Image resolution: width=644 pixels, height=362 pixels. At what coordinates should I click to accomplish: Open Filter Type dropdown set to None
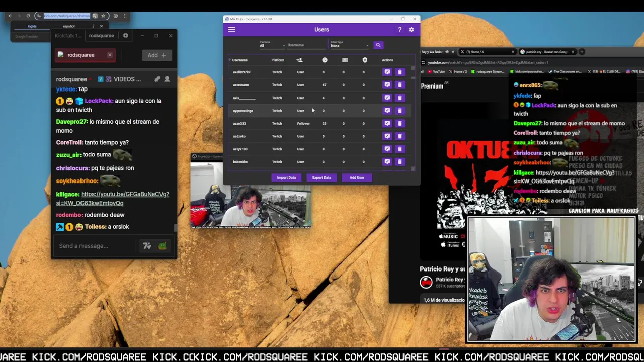click(350, 46)
